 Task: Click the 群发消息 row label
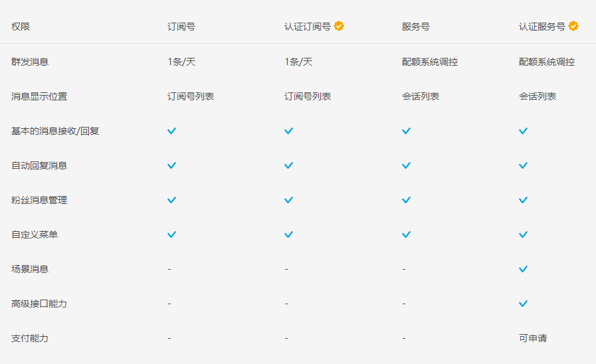coord(30,62)
